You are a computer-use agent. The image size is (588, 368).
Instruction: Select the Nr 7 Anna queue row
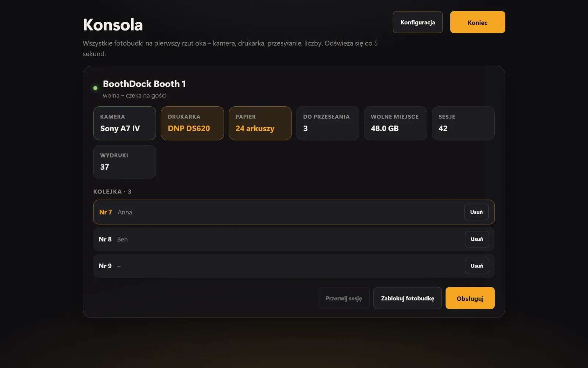pyautogui.click(x=294, y=212)
